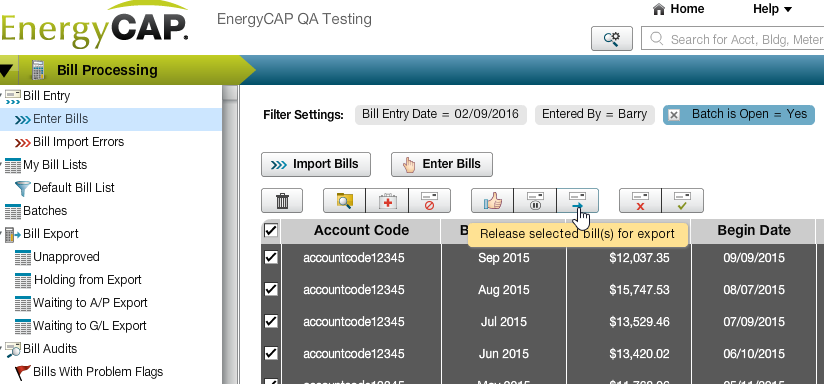Open Default Bill List
Screen dimensions: 824x384
tap(74, 188)
